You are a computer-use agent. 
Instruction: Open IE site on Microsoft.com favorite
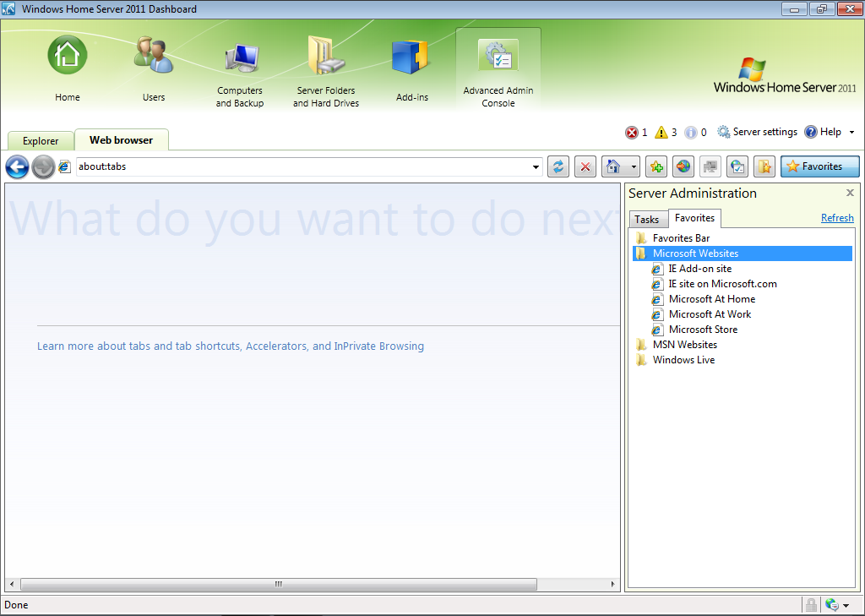coord(715,284)
